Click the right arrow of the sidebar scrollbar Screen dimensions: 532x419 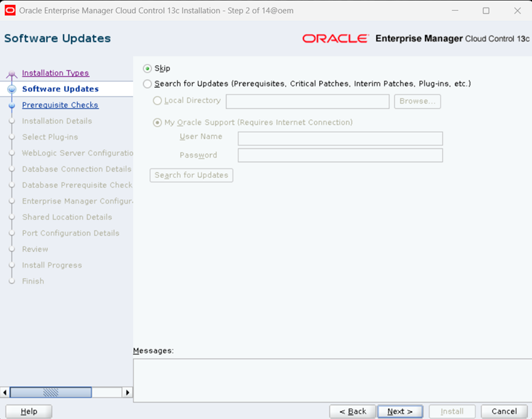click(x=128, y=392)
